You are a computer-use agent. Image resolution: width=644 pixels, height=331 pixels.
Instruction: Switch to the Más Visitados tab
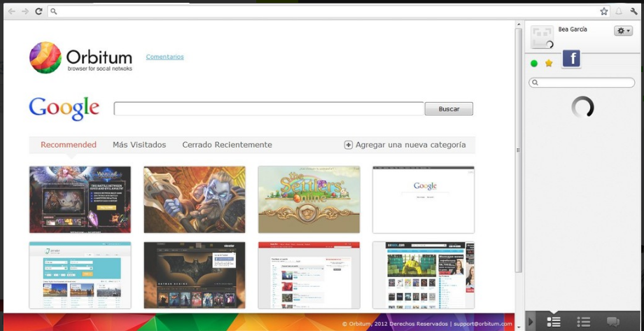[x=139, y=145]
